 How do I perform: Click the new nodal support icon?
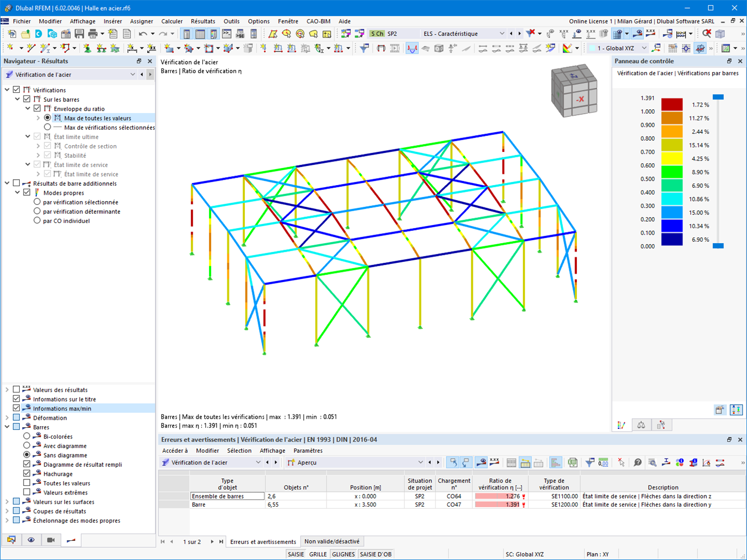point(87,48)
